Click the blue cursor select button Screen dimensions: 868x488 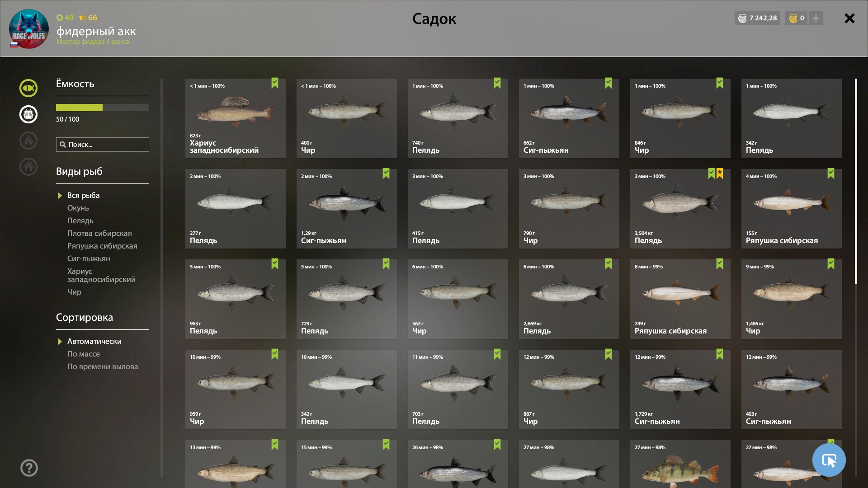click(829, 460)
